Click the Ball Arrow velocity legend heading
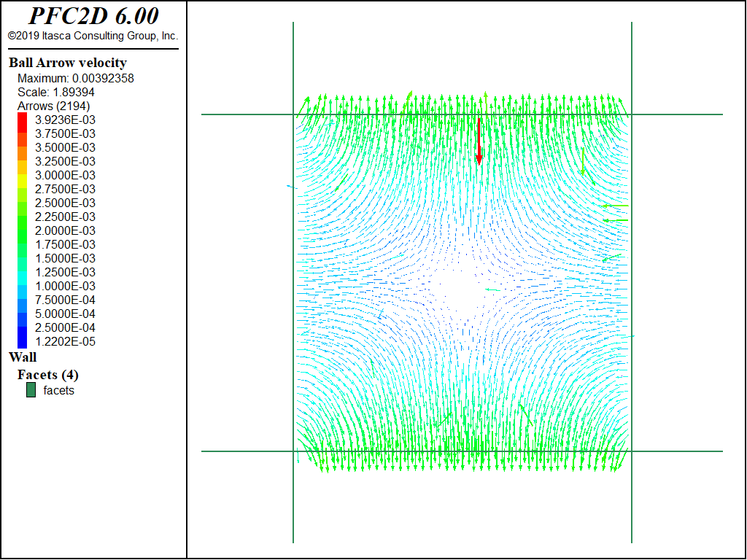 68,63
